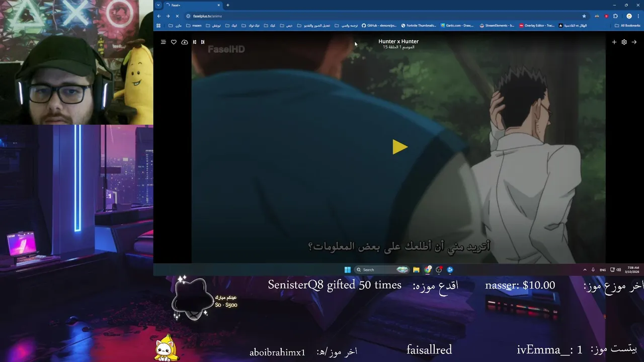Open the Chrome profile avatar

click(629, 16)
